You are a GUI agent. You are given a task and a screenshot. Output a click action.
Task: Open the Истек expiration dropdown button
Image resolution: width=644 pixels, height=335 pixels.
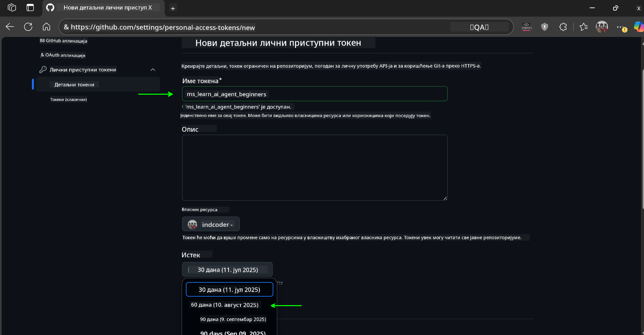tap(227, 269)
